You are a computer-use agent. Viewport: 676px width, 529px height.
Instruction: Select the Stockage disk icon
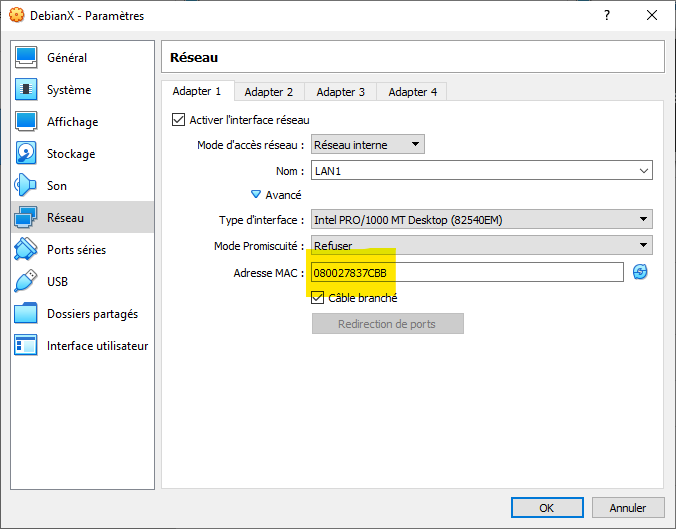[26, 153]
